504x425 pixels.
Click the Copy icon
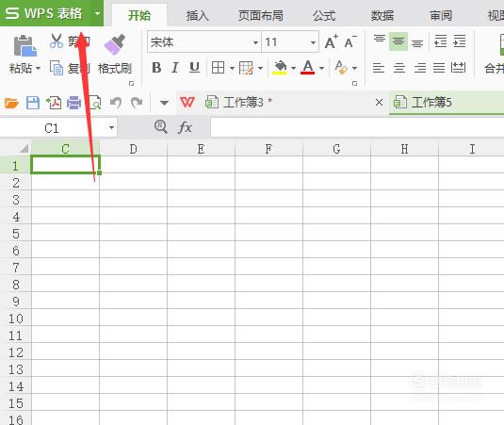57,68
